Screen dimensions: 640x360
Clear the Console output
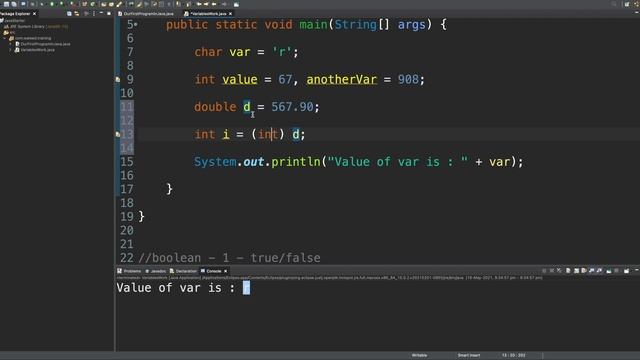coord(568,270)
